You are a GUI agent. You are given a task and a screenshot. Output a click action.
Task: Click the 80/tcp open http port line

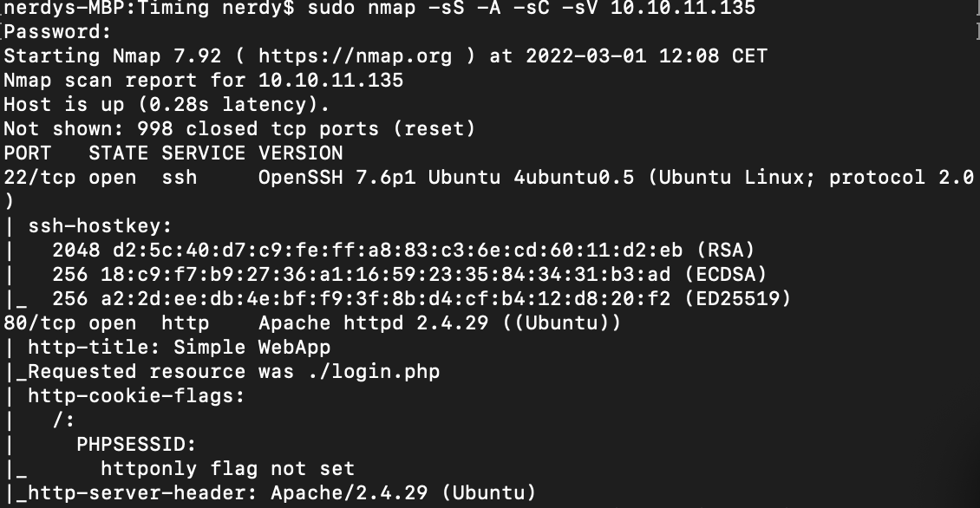(x=312, y=323)
